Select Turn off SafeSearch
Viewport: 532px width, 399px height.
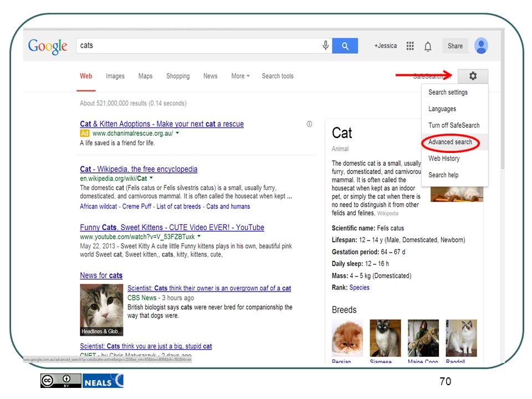454,125
